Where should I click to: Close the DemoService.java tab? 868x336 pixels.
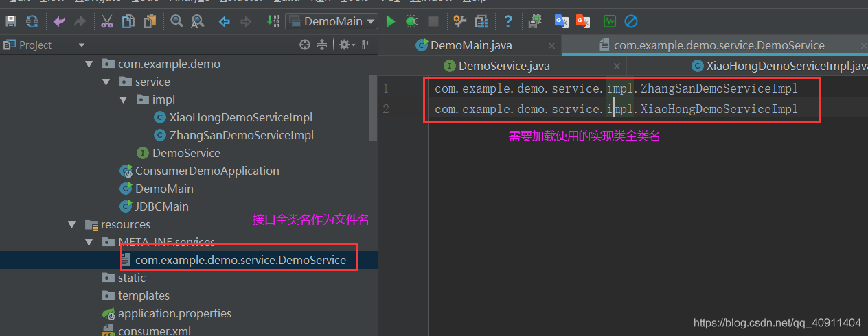coord(617,67)
